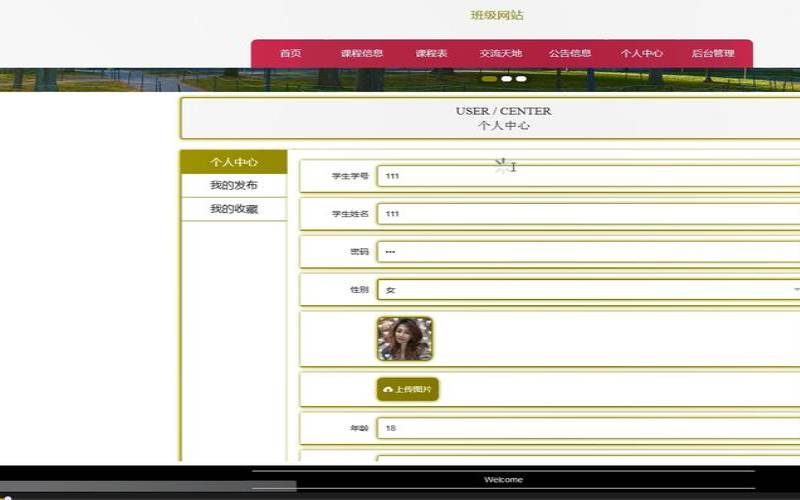Open 个人中心 in the top navigation bar

tap(641, 53)
